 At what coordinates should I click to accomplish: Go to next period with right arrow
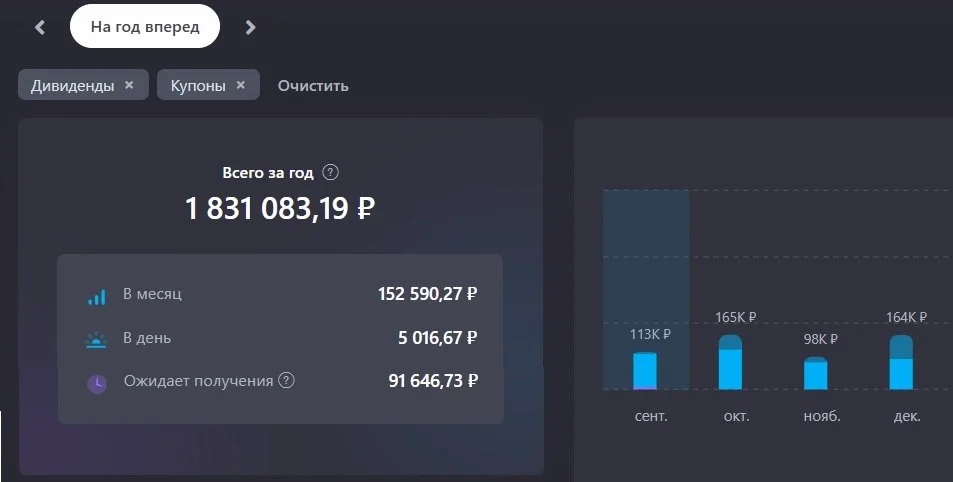(250, 27)
